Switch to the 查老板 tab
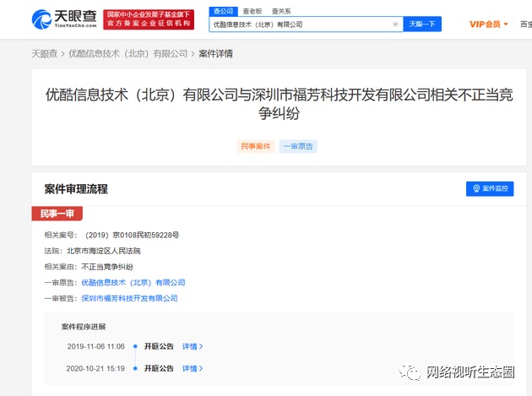The image size is (532, 396). [252, 11]
